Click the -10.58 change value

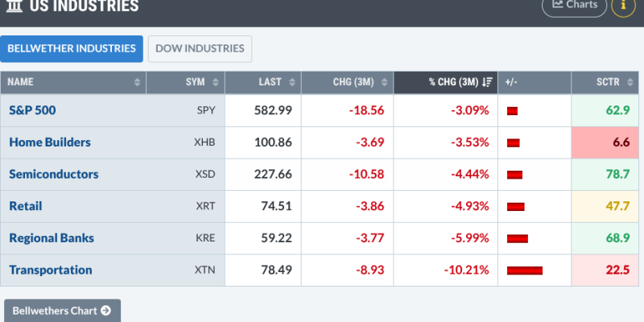coord(367,174)
